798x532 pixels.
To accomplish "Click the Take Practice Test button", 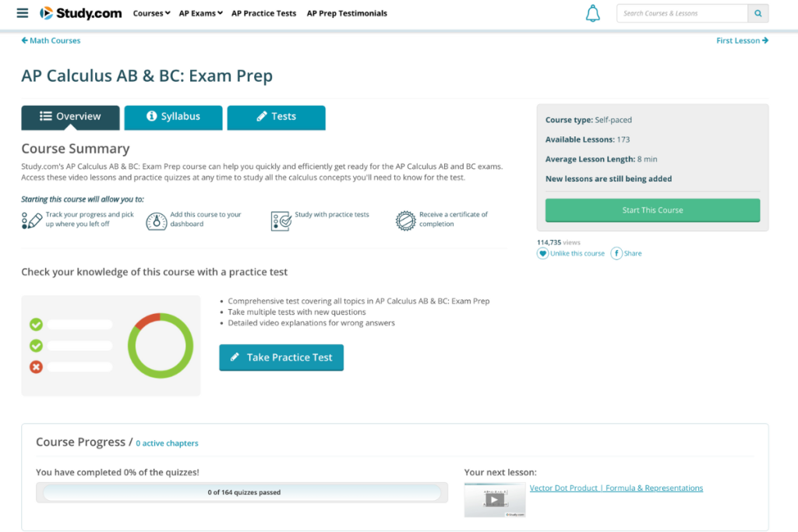I will pyautogui.click(x=281, y=358).
